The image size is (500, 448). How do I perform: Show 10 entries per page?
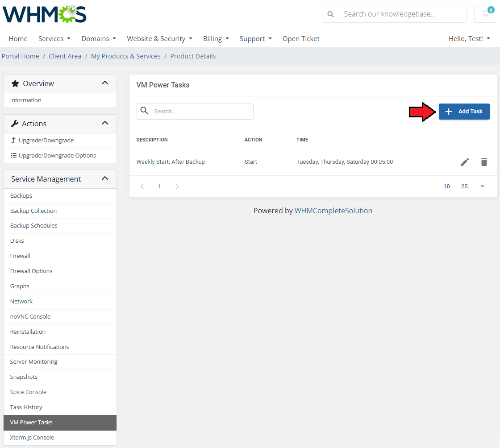(446, 187)
